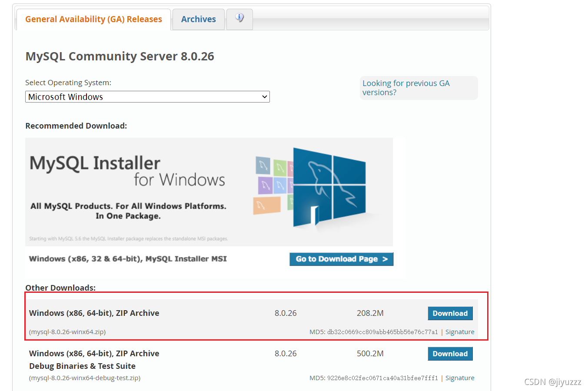The height and width of the screenshot is (391, 588).
Task: Click the Recommended Download heading
Action: point(76,126)
